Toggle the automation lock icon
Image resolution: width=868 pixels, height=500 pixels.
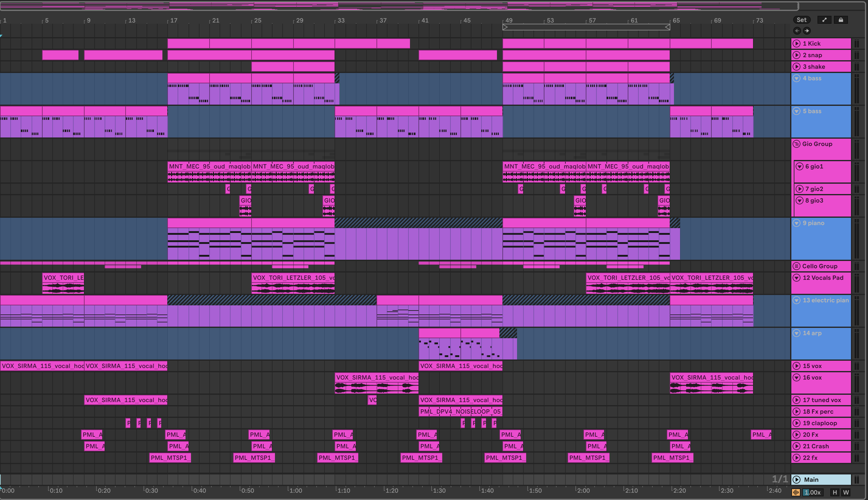[841, 20]
